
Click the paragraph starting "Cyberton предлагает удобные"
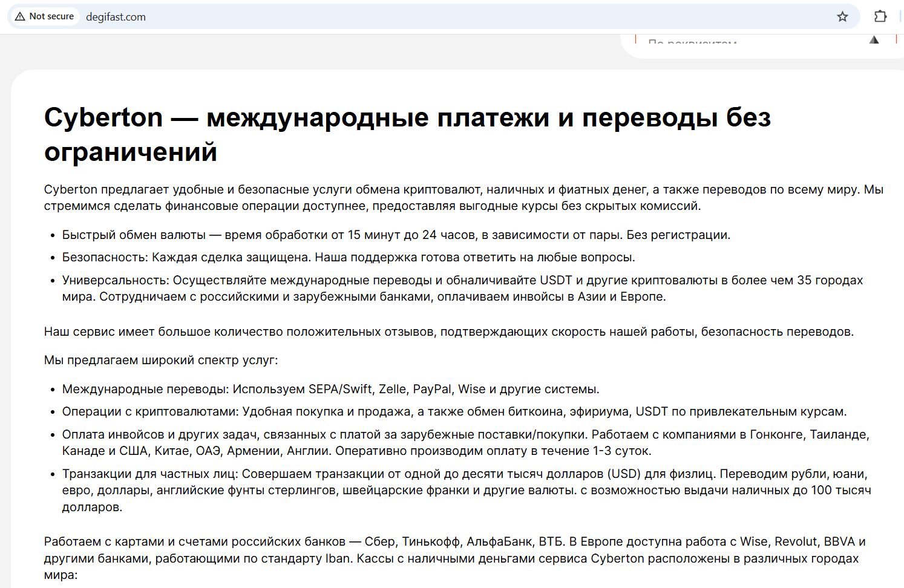(x=463, y=198)
